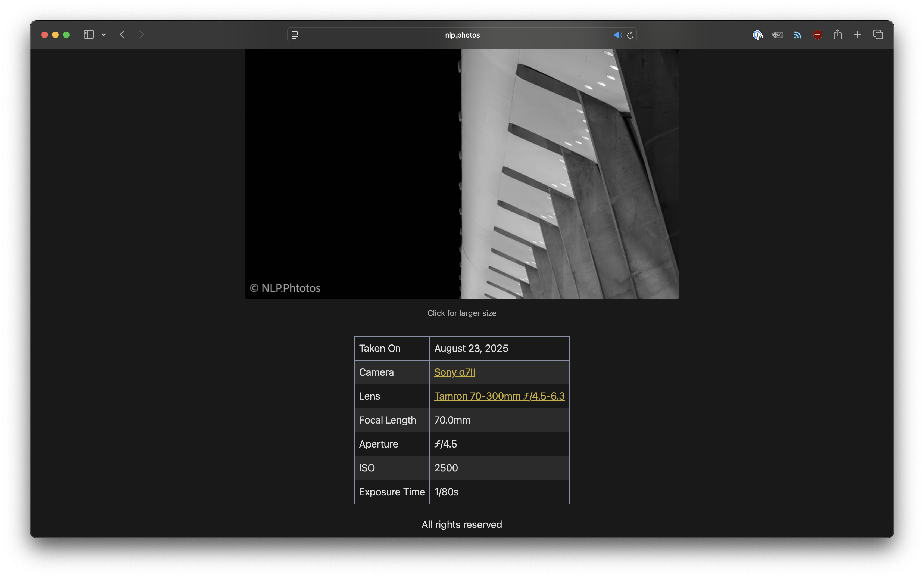The width and height of the screenshot is (924, 578).
Task: Open a new tab
Action: point(857,35)
